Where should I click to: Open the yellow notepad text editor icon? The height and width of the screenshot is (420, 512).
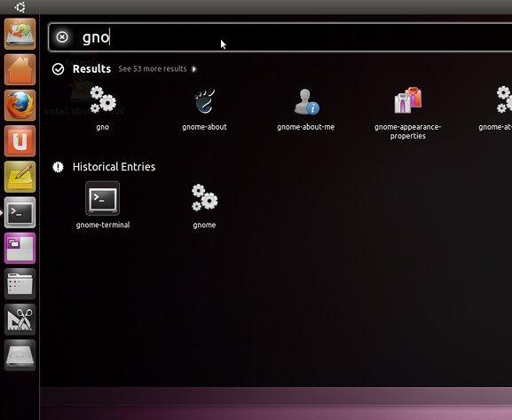[20, 177]
